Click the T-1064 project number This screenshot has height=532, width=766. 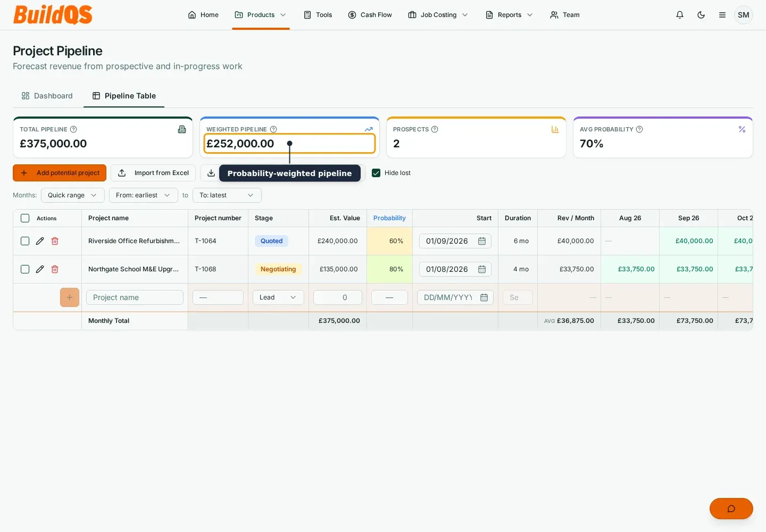(x=205, y=241)
